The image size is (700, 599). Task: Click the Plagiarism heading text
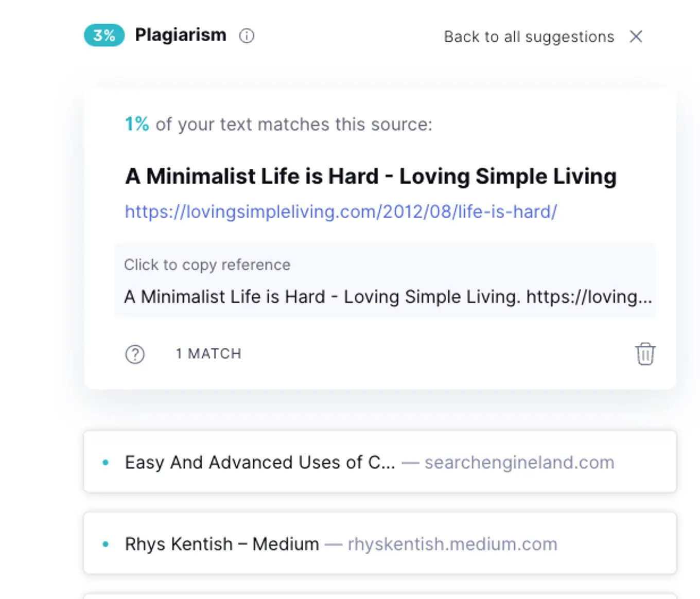tap(181, 35)
